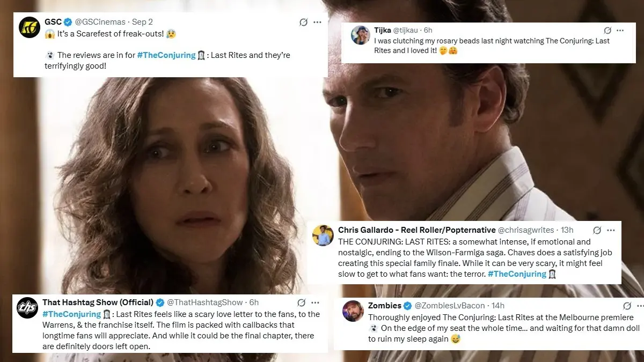Click the verified badge next to GSC

click(x=67, y=23)
